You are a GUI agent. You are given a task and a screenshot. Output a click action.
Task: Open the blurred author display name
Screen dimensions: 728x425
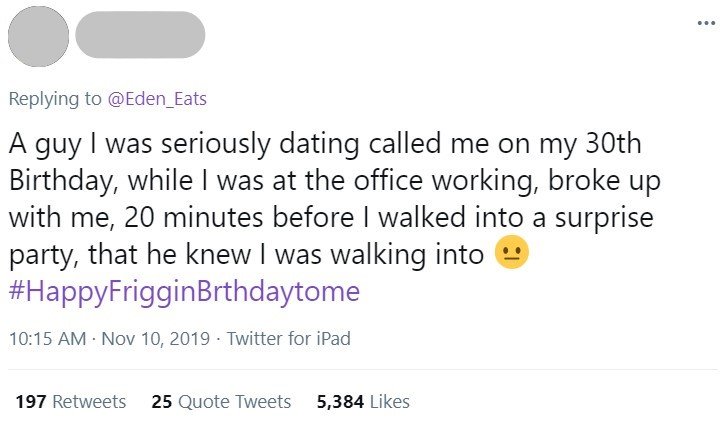[x=138, y=36]
